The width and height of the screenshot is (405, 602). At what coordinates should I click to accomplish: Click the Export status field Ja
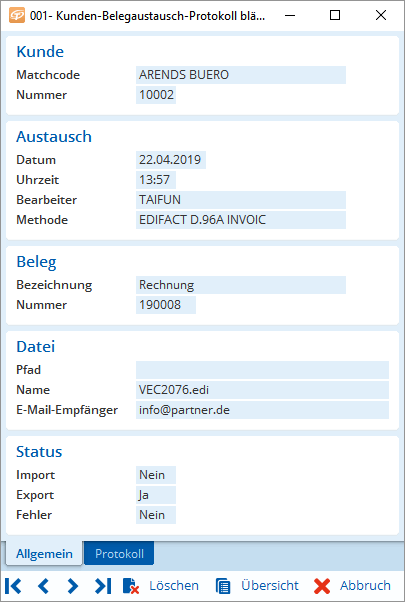tap(156, 495)
